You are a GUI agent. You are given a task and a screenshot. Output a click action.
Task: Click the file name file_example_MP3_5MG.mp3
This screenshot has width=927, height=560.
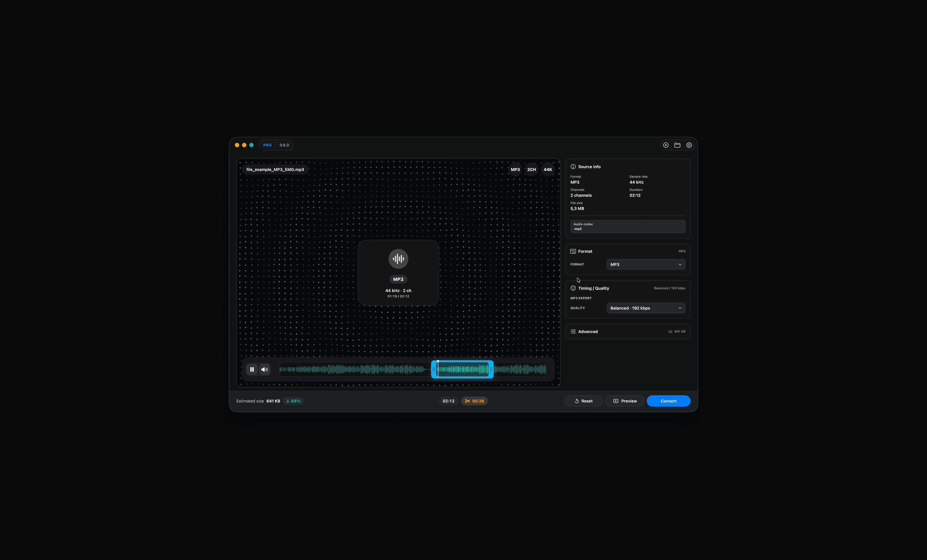275,170
